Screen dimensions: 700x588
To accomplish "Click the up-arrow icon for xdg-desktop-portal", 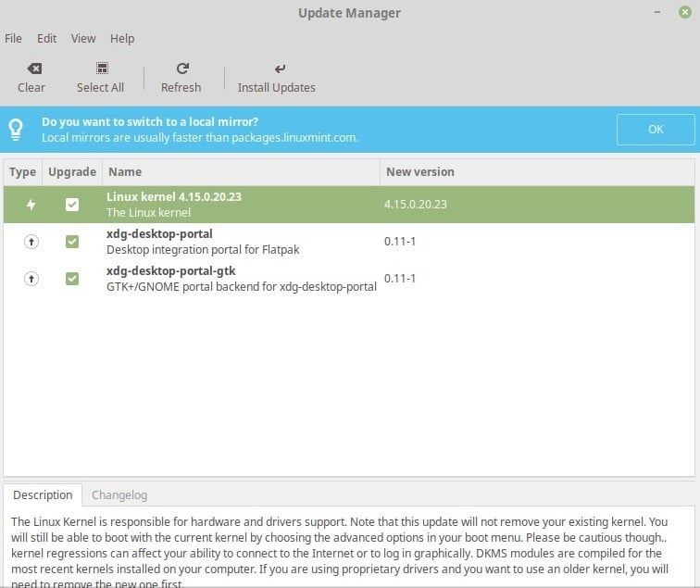I will (x=31, y=242).
